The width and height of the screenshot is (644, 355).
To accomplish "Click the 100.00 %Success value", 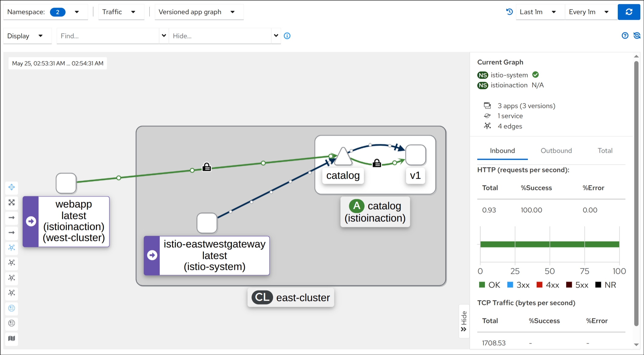I will pyautogui.click(x=531, y=210).
